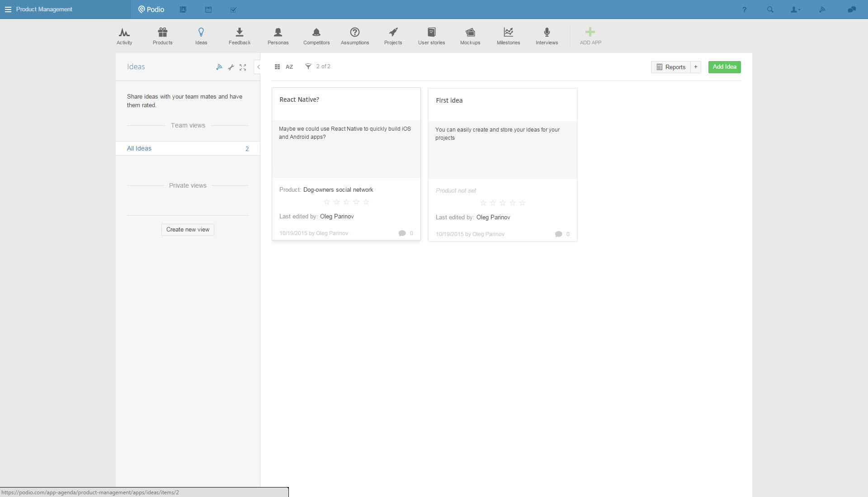
Task: Open the Projects rocket icon
Action: pyautogui.click(x=393, y=33)
